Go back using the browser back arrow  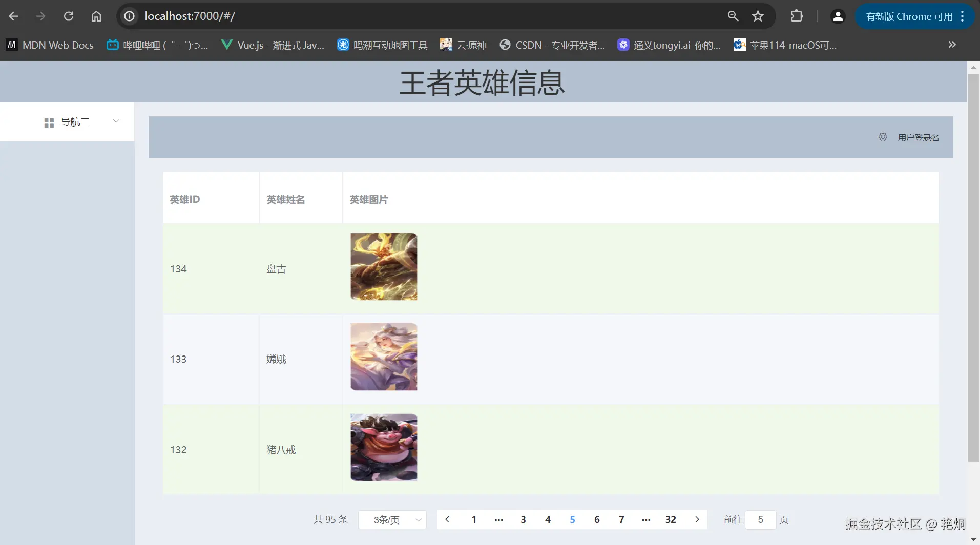coord(13,16)
